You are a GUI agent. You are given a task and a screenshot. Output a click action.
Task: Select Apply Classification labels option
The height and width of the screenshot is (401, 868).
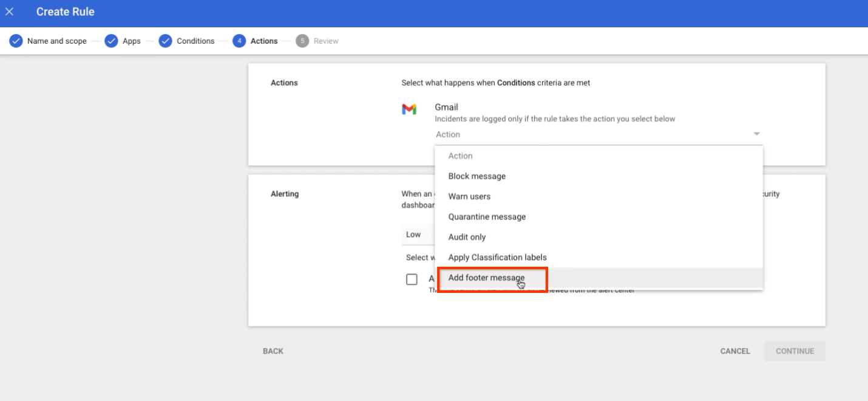[x=497, y=258]
